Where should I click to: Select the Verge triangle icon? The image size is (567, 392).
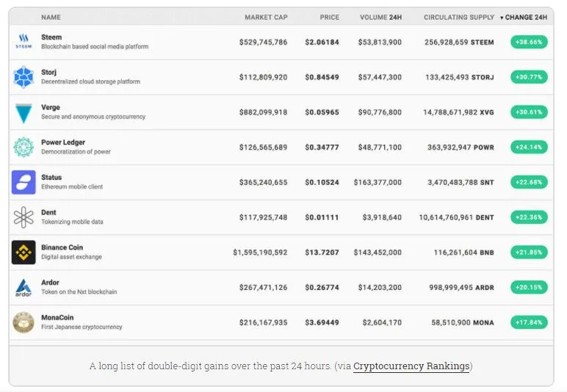pos(24,113)
